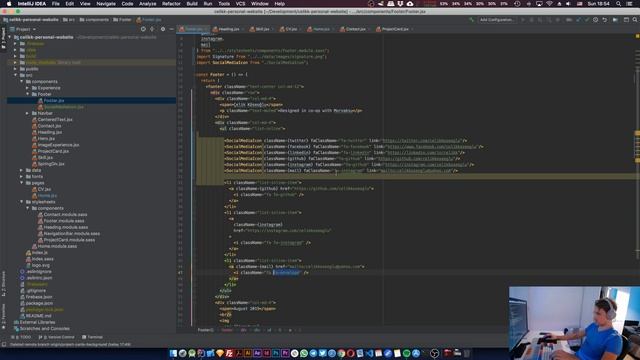
Task: Open the Search Everywhere magnifier in IDE toolbar
Action: pos(635,20)
